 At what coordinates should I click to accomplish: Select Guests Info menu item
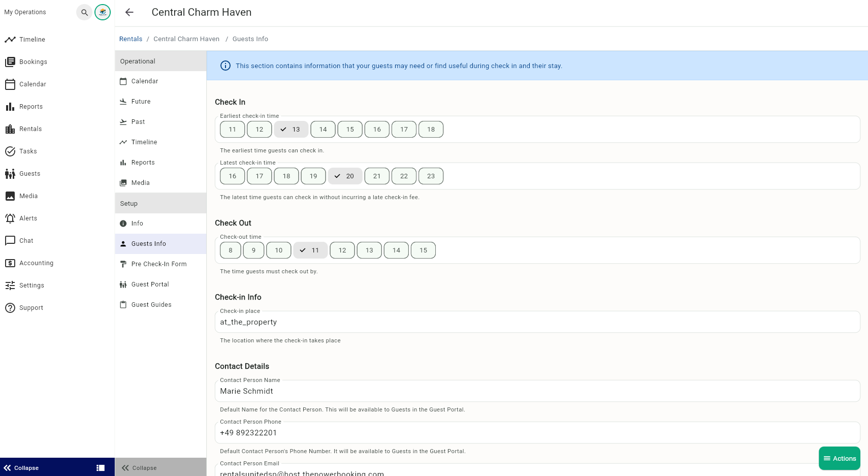pyautogui.click(x=160, y=244)
